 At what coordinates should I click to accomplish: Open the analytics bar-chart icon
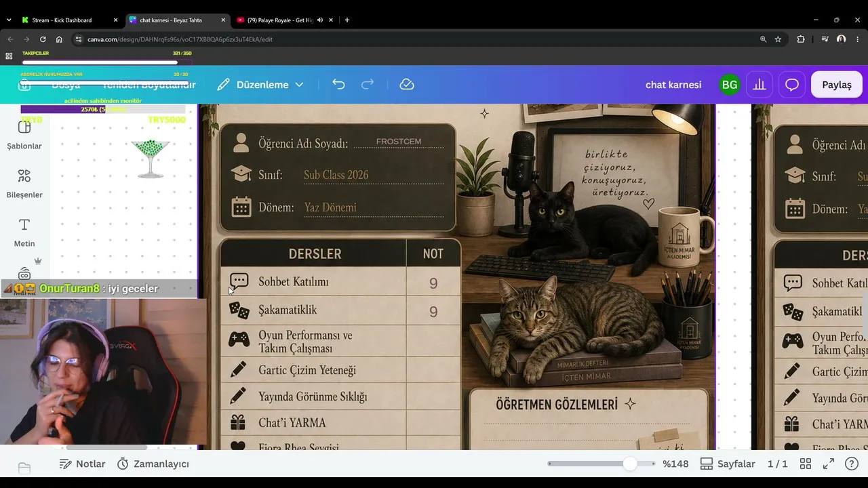click(759, 85)
